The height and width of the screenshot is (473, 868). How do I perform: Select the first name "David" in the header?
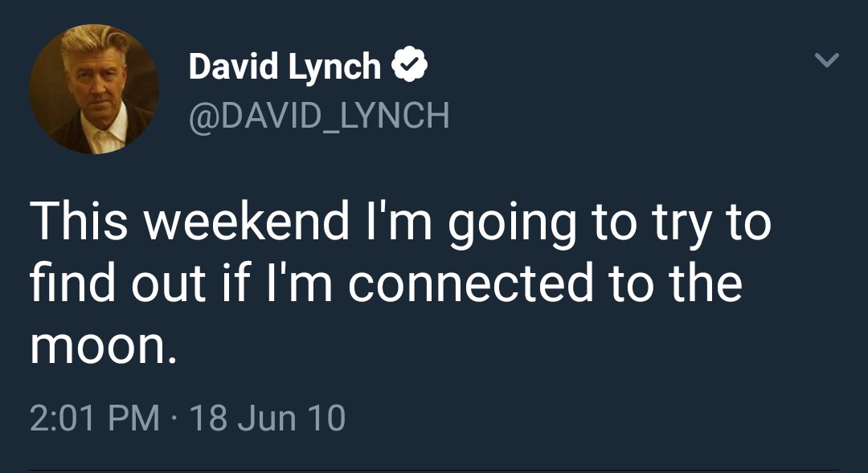coord(234,66)
